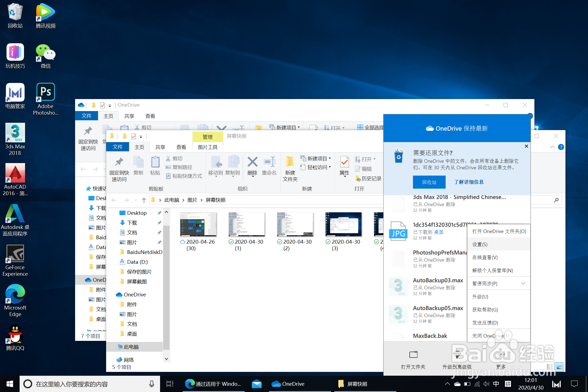This screenshot has height=392, width=588.
Task: Select Settings (设置) in OneDrive menu
Action: click(499, 244)
